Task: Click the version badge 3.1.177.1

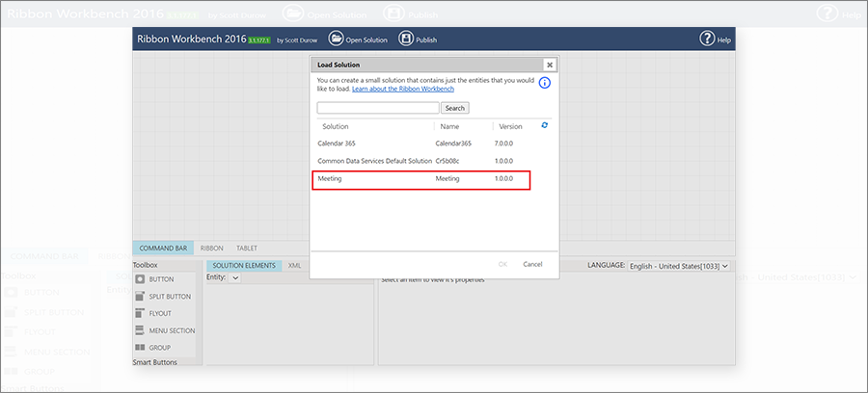Action: pos(259,40)
